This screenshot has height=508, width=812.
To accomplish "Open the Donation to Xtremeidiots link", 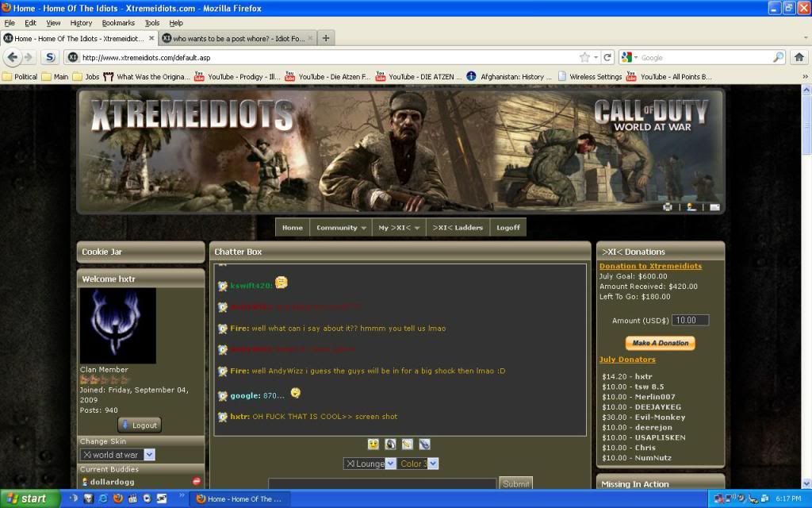I will point(650,266).
